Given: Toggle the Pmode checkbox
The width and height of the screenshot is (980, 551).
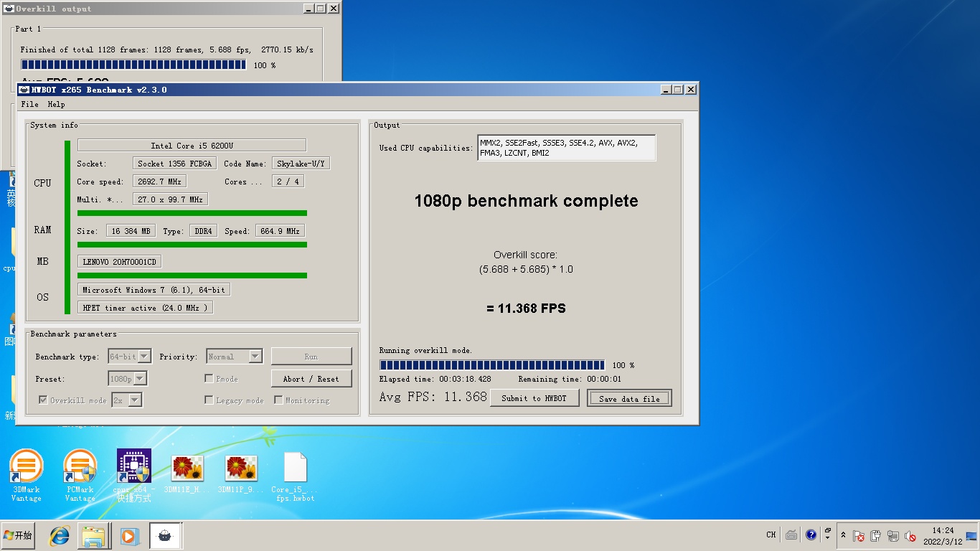Looking at the screenshot, I should pyautogui.click(x=209, y=379).
